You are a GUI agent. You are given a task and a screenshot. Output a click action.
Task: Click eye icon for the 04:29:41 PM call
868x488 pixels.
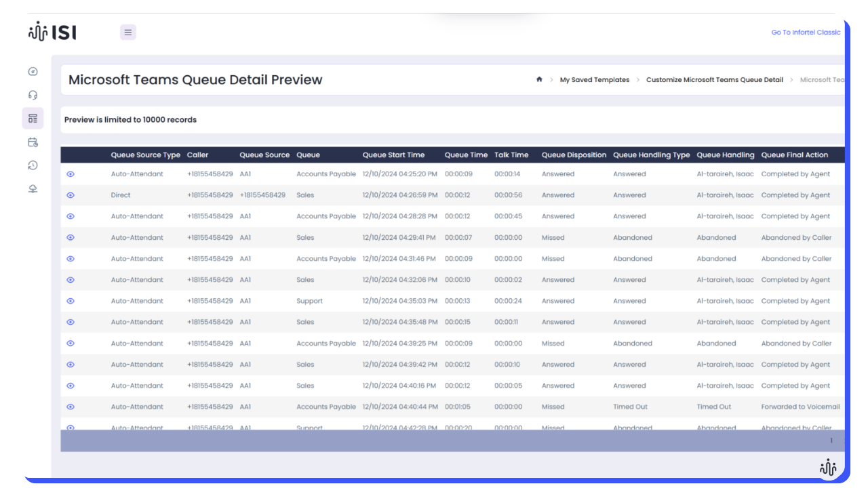pos(71,238)
